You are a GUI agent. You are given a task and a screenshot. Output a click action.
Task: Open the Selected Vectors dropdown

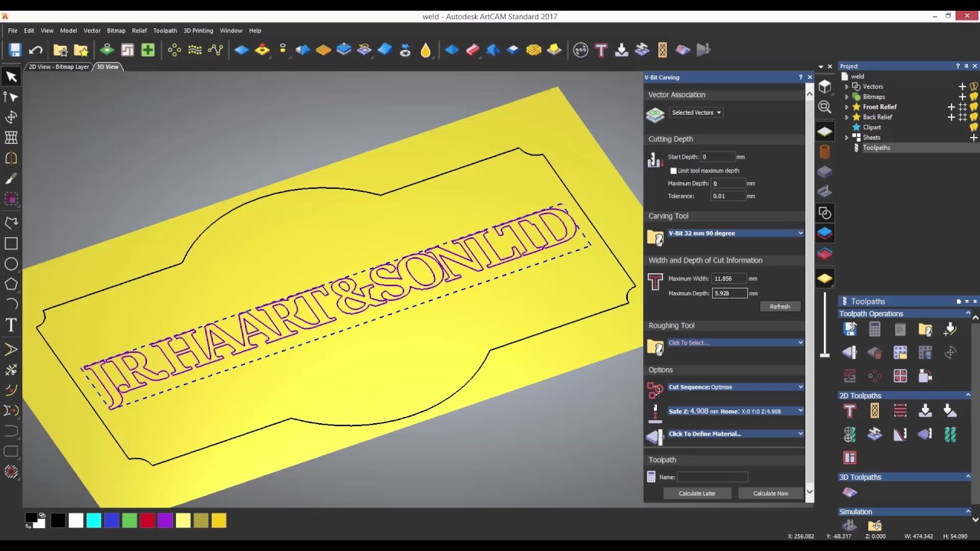coord(696,112)
